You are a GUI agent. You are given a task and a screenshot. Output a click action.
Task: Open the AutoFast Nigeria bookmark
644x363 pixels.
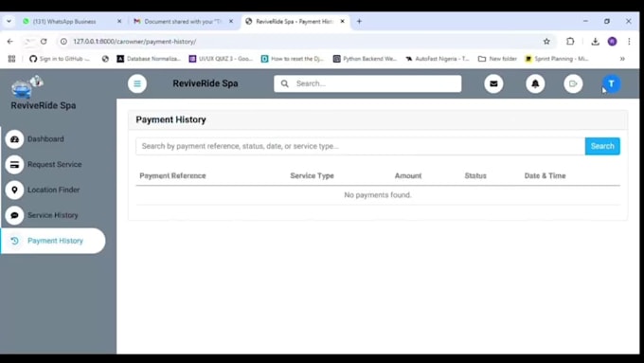coord(437,59)
